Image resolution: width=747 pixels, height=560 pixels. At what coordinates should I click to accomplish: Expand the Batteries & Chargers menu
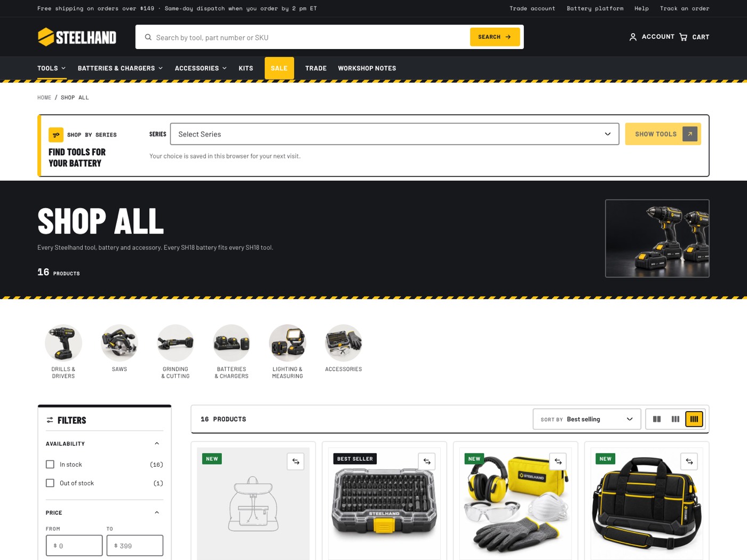(x=120, y=68)
